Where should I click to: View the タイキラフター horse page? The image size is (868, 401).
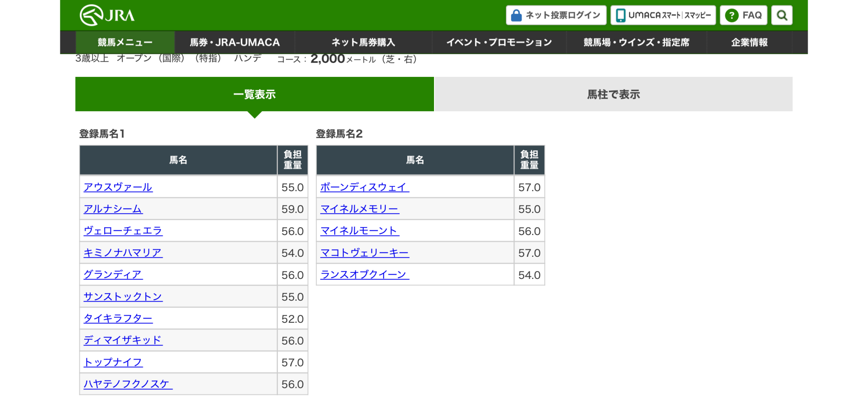(118, 318)
